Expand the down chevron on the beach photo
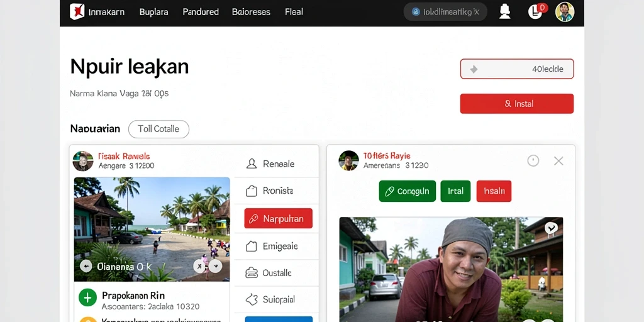Screen dimensions: 644x322 click(x=216, y=266)
